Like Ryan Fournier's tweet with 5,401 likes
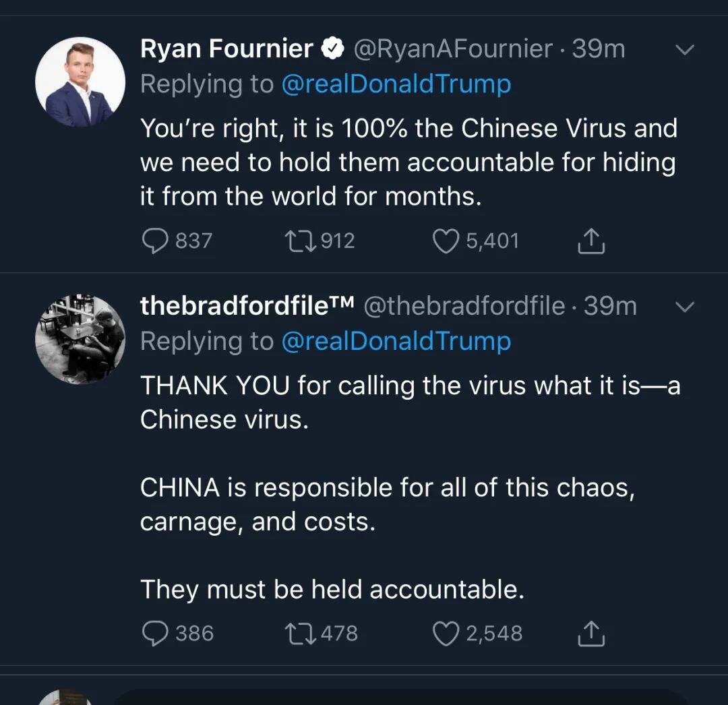The image size is (728, 705). tap(446, 241)
